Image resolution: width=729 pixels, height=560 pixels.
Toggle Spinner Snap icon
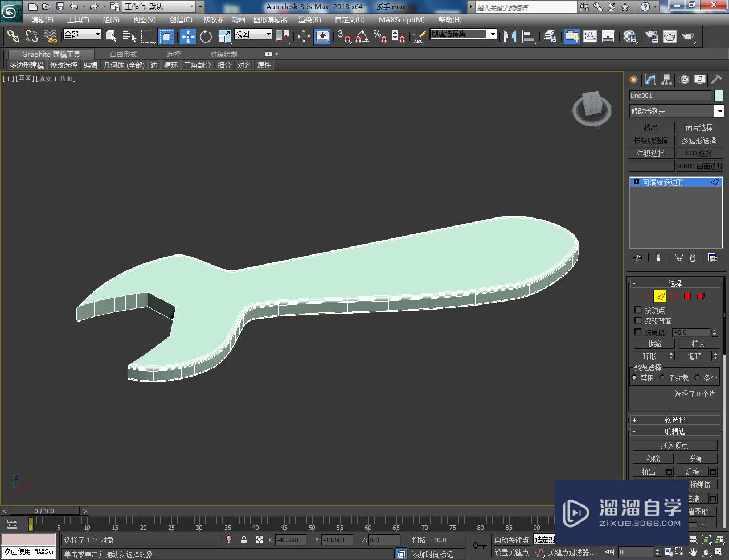(x=398, y=36)
